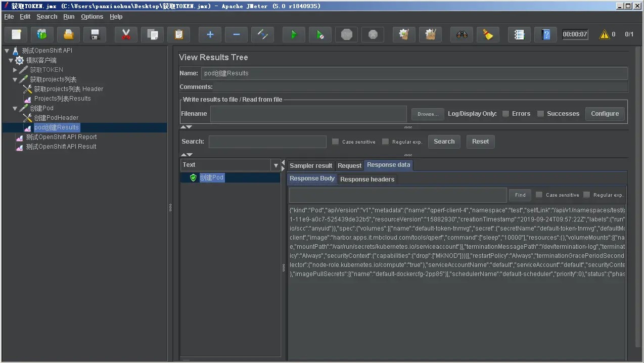Click the Filename input field
This screenshot has width=644, height=363.
click(308, 114)
